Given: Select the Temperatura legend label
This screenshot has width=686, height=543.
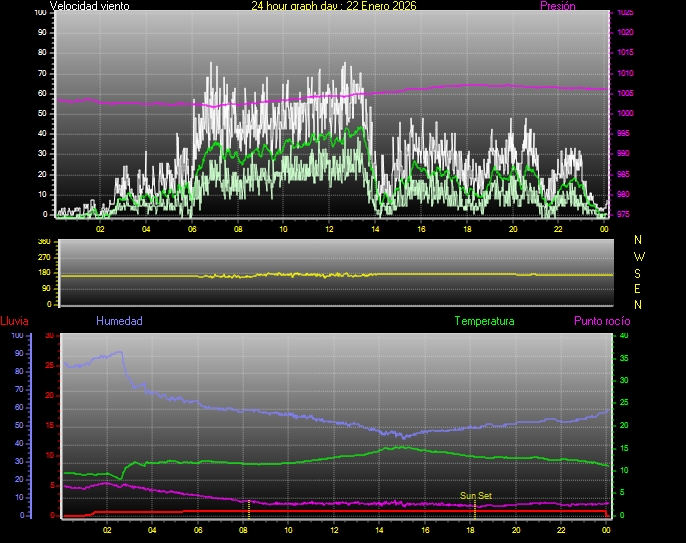Looking at the screenshot, I should point(484,321).
